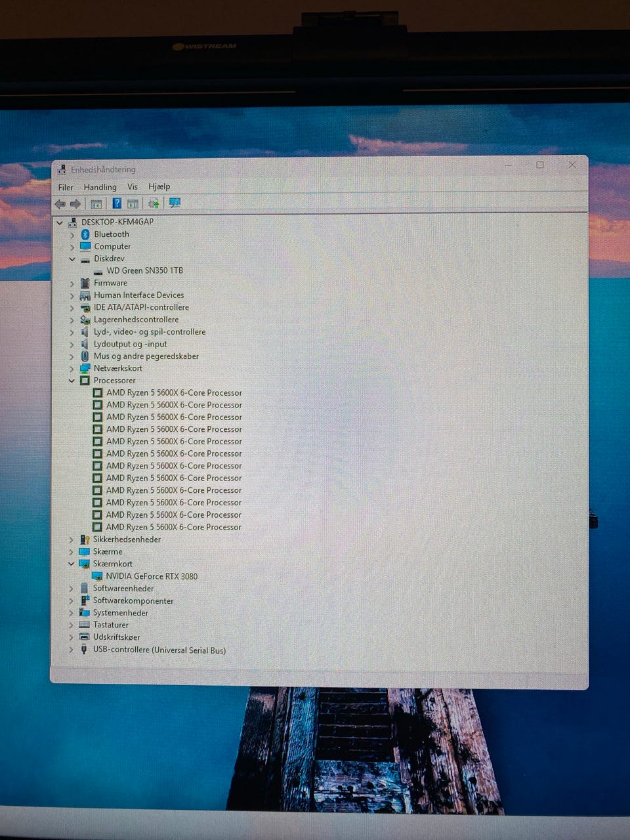Open the Filer menu
This screenshot has height=840, width=630.
tap(66, 187)
